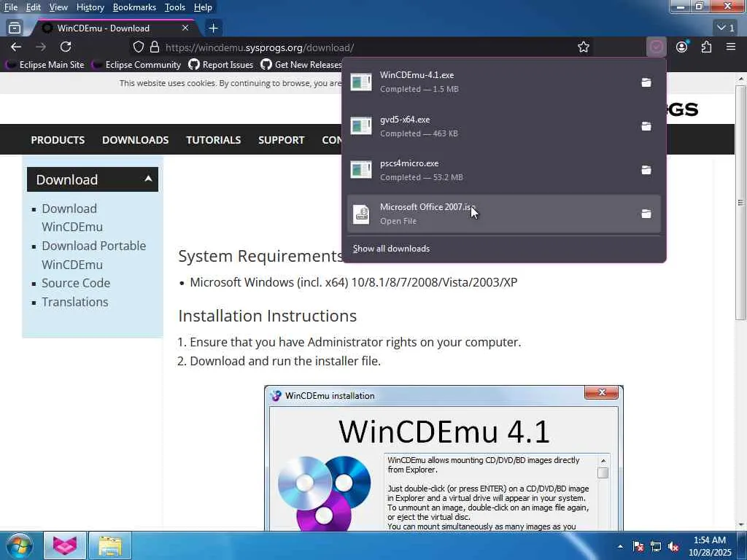This screenshot has height=560, width=747.
Task: Open the WinCDEmu-4.1.exe download
Action: [489, 82]
